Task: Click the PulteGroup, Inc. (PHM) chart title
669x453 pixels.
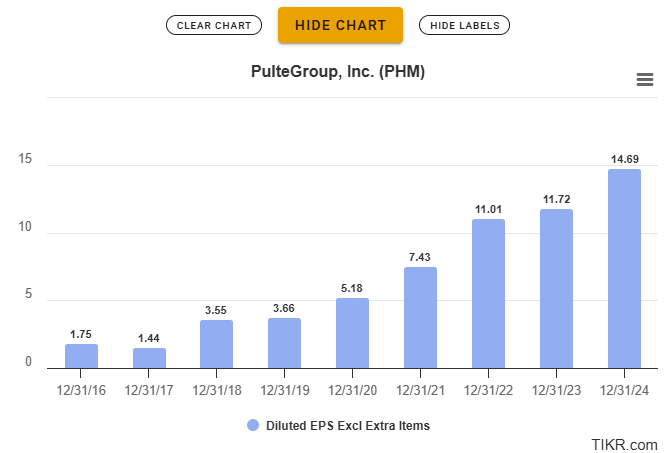Action: tap(337, 72)
